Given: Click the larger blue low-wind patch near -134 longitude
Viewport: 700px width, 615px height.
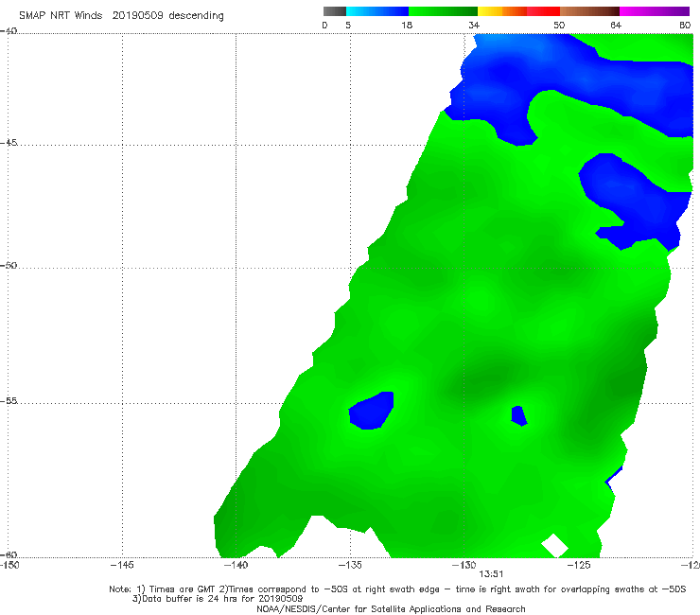Looking at the screenshot, I should 372,411.
